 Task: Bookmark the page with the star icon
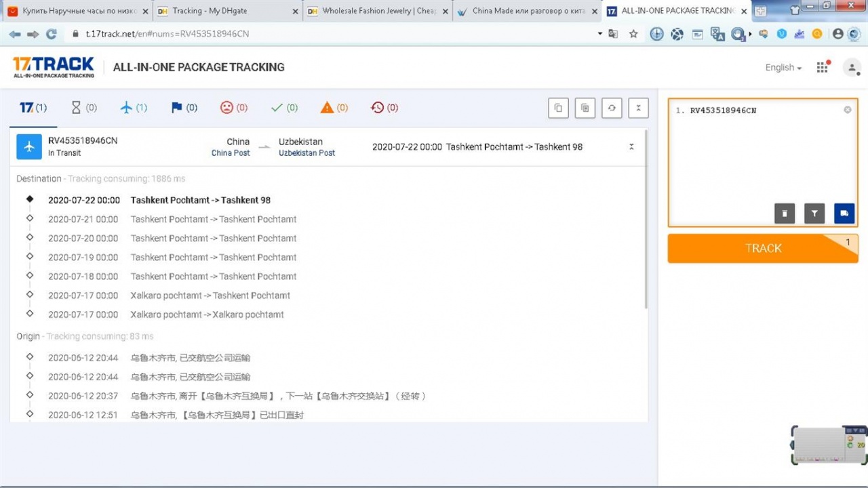(x=633, y=34)
